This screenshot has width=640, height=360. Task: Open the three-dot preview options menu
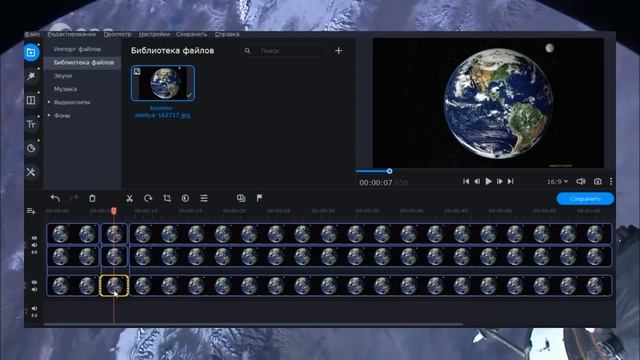[611, 181]
